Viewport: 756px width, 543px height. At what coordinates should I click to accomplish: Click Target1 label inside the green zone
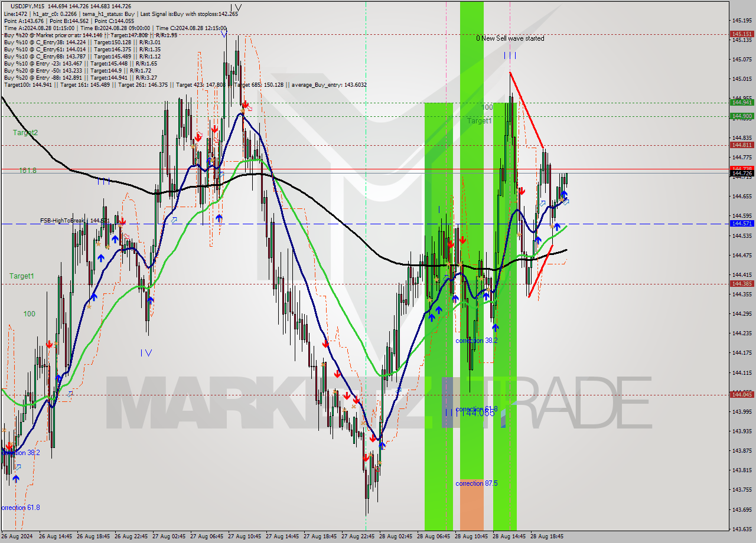pyautogui.click(x=480, y=121)
